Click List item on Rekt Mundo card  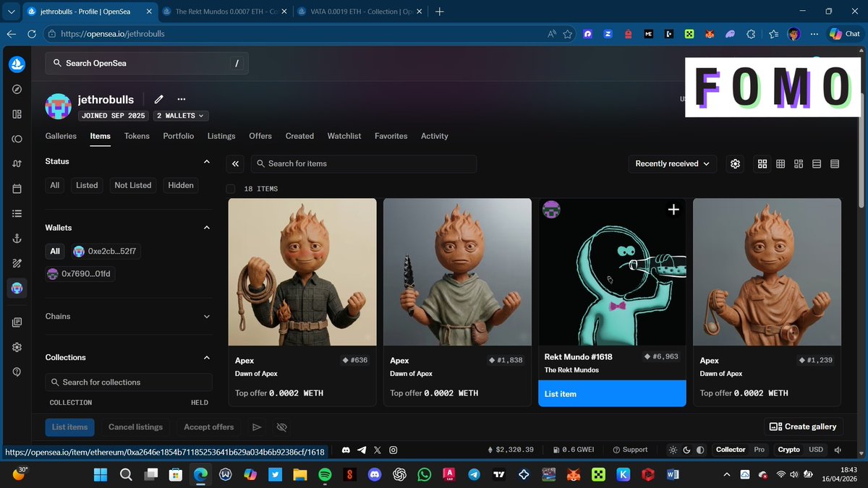click(x=612, y=394)
